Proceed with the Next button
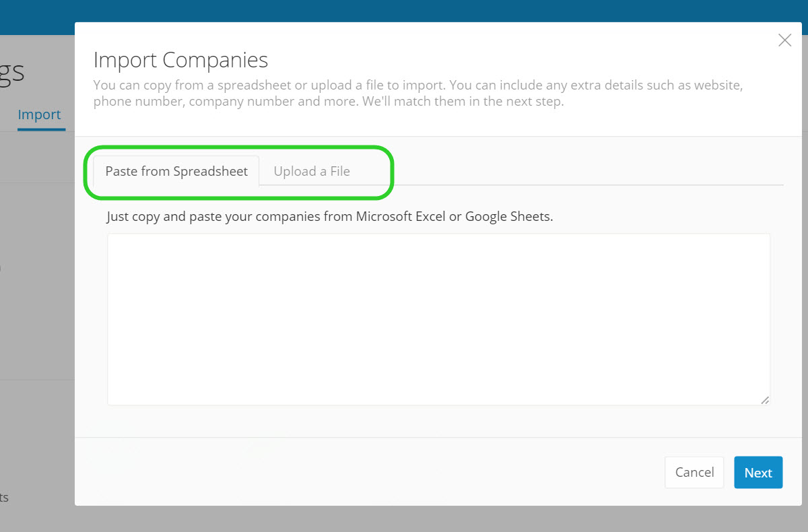The width and height of the screenshot is (808, 532). (x=758, y=472)
